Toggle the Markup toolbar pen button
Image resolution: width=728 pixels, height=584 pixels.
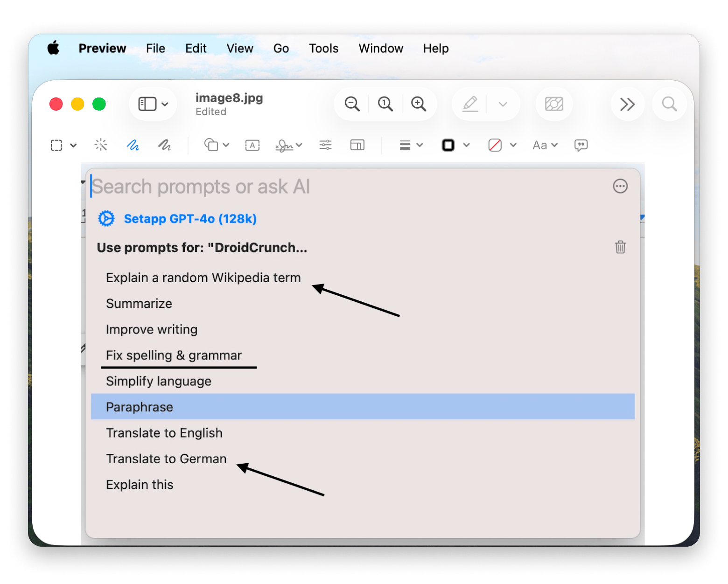(x=470, y=104)
